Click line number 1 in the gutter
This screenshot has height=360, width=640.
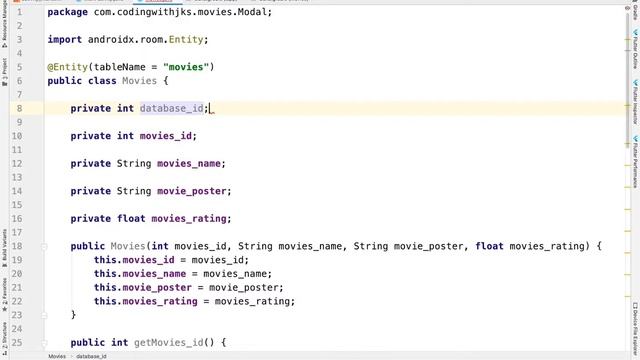(x=19, y=12)
